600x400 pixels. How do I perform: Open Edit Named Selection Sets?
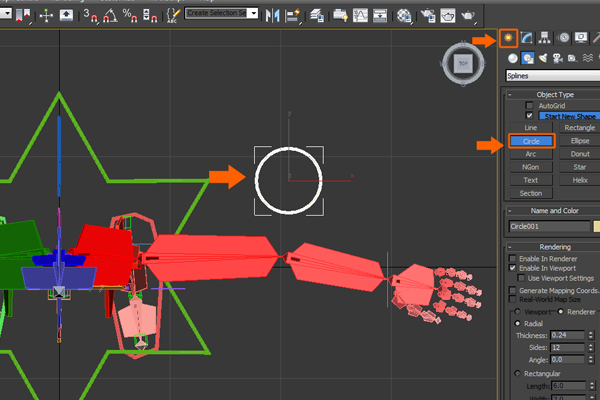[173, 16]
